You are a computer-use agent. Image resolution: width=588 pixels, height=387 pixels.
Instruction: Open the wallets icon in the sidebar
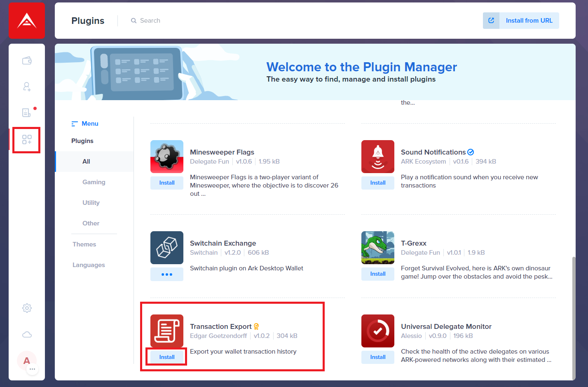tap(27, 61)
